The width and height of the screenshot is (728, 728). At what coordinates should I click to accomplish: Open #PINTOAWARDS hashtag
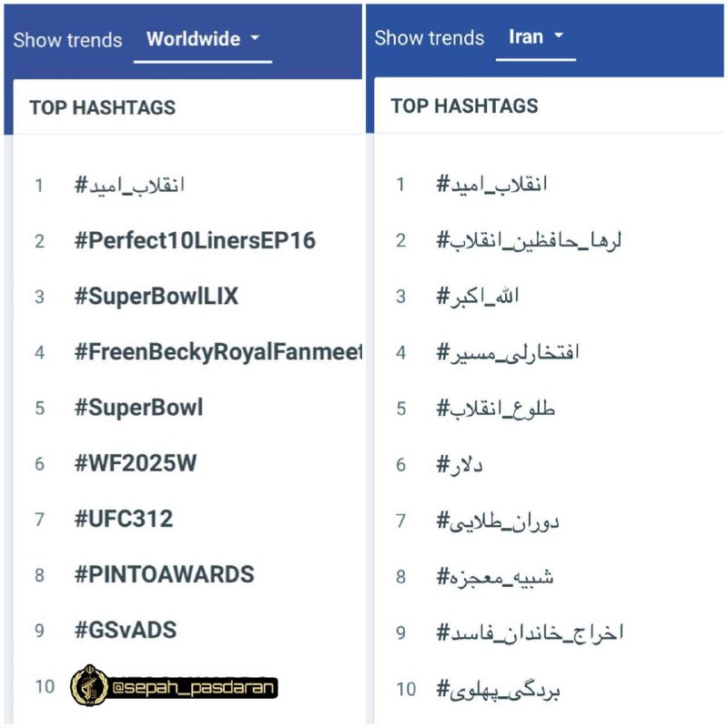[x=165, y=574]
